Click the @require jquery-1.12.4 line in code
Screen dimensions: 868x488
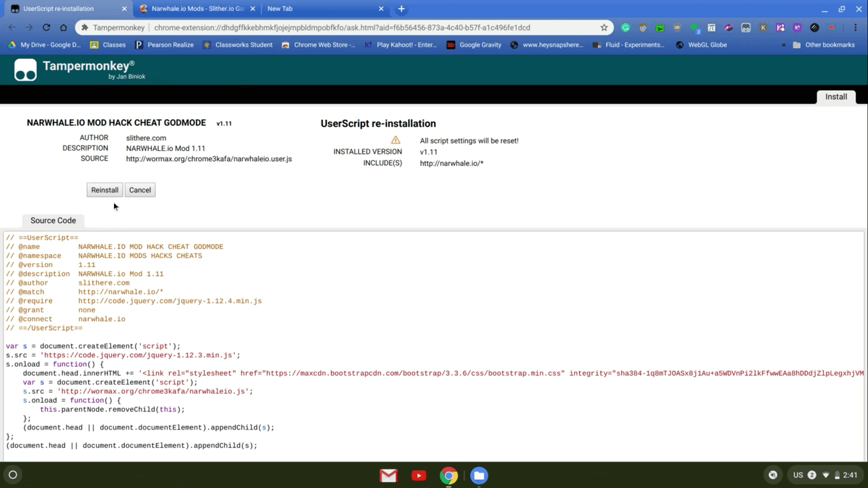pos(134,301)
